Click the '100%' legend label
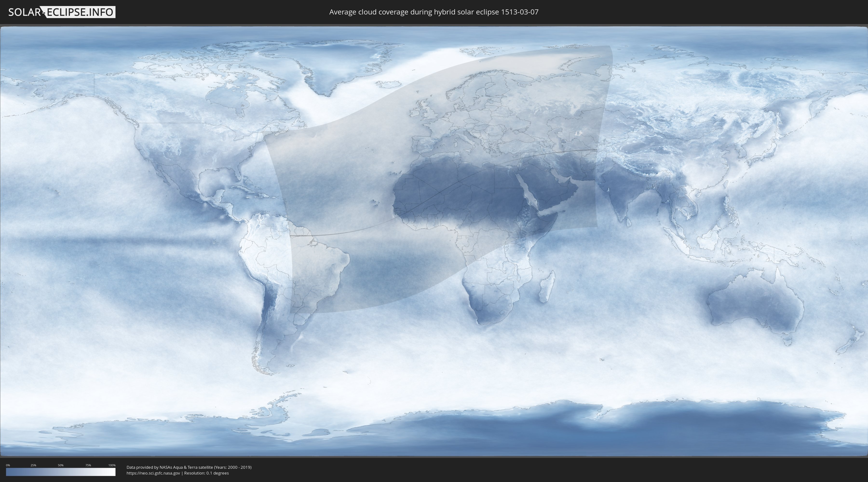Image resolution: width=868 pixels, height=482 pixels. click(112, 465)
